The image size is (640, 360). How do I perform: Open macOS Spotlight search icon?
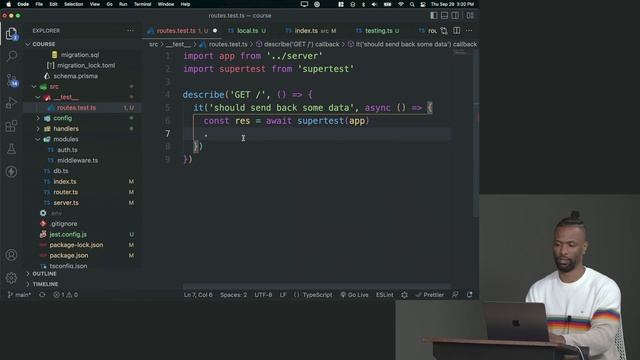(x=412, y=4)
